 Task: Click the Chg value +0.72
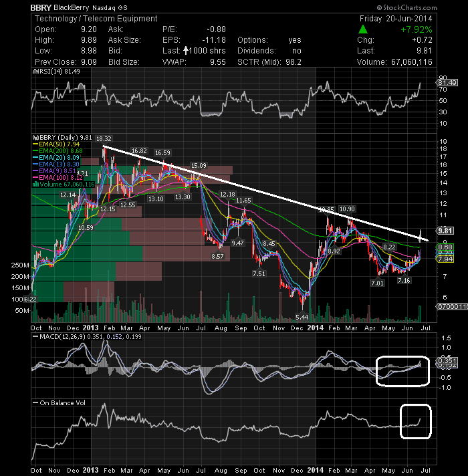point(422,40)
